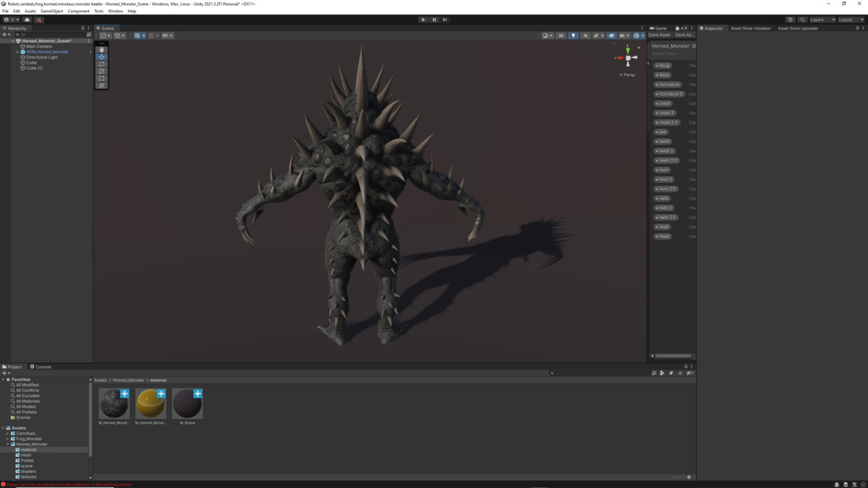Switch to the Game tab

[659, 28]
